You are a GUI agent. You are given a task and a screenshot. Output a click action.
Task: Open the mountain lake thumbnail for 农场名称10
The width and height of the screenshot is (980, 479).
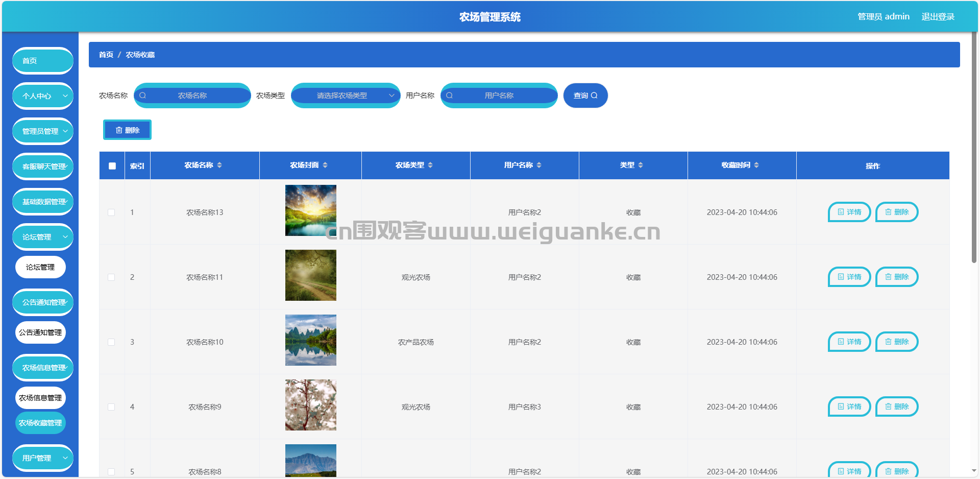tap(311, 340)
